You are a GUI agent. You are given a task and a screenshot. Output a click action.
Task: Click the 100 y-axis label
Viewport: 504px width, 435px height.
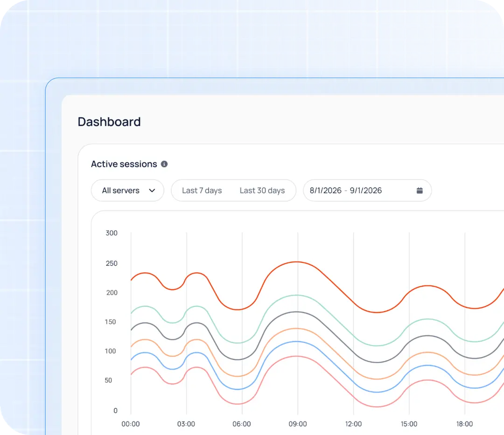click(x=110, y=351)
